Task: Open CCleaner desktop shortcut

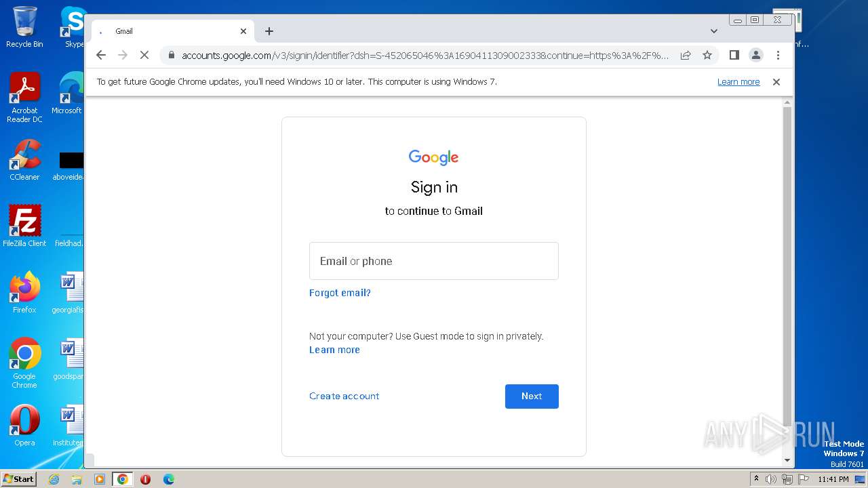Action: point(24,160)
